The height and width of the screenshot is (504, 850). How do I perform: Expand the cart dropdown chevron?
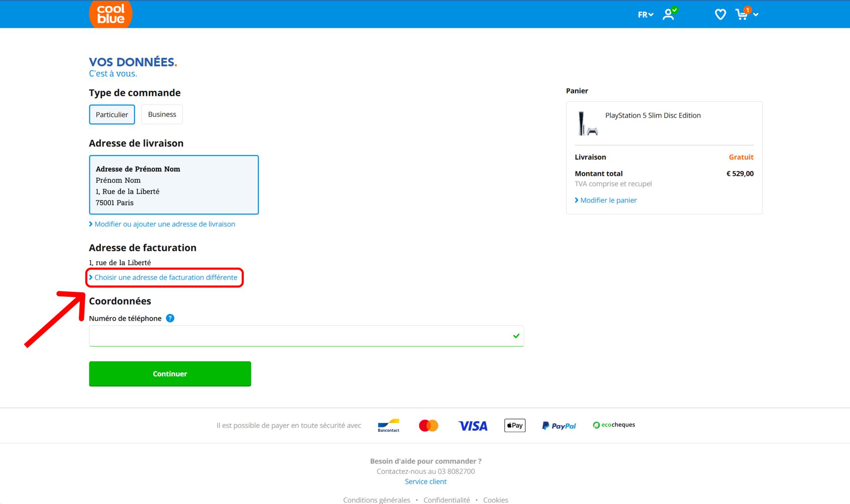coord(756,14)
